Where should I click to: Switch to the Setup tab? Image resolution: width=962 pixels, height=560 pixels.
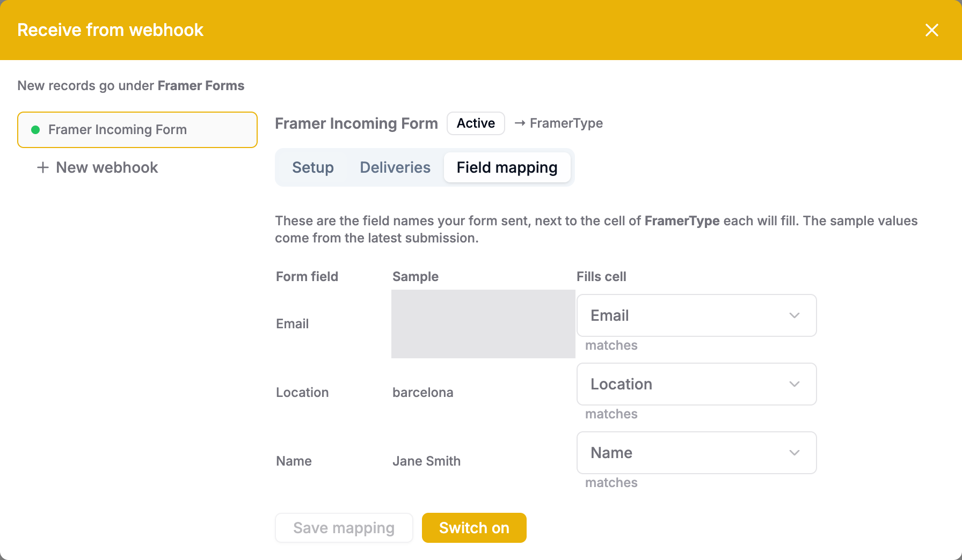pos(313,167)
